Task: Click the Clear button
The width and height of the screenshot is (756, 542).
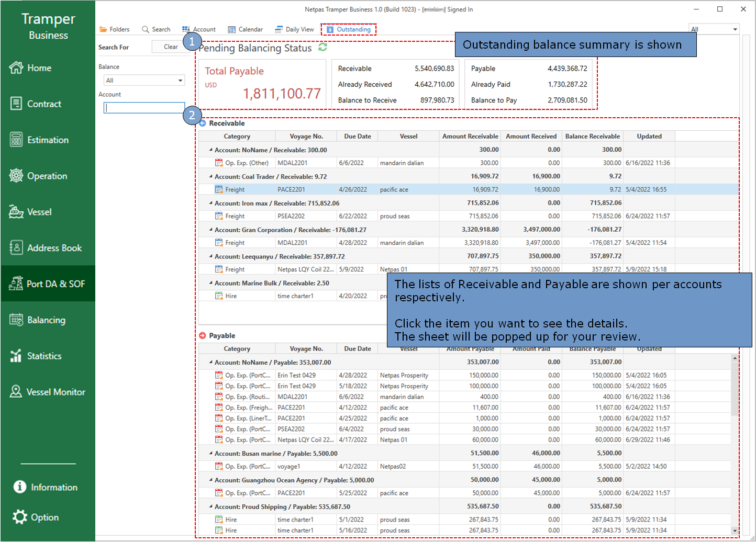Action: [x=171, y=47]
